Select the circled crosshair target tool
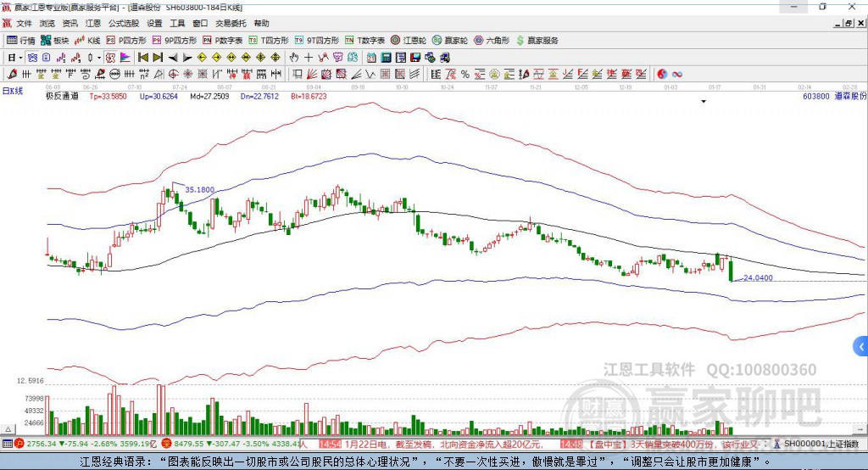 (x=173, y=74)
